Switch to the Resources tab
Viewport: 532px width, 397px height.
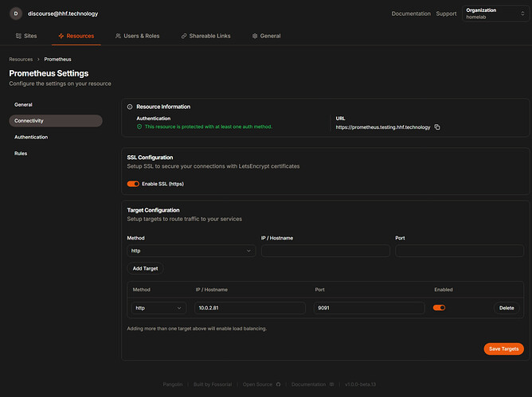pos(76,36)
